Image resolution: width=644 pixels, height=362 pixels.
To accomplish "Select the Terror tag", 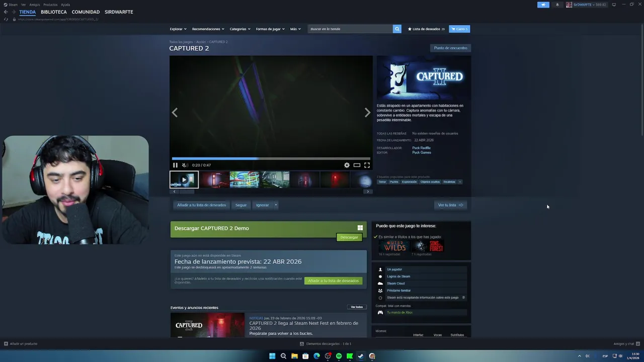I will (382, 182).
